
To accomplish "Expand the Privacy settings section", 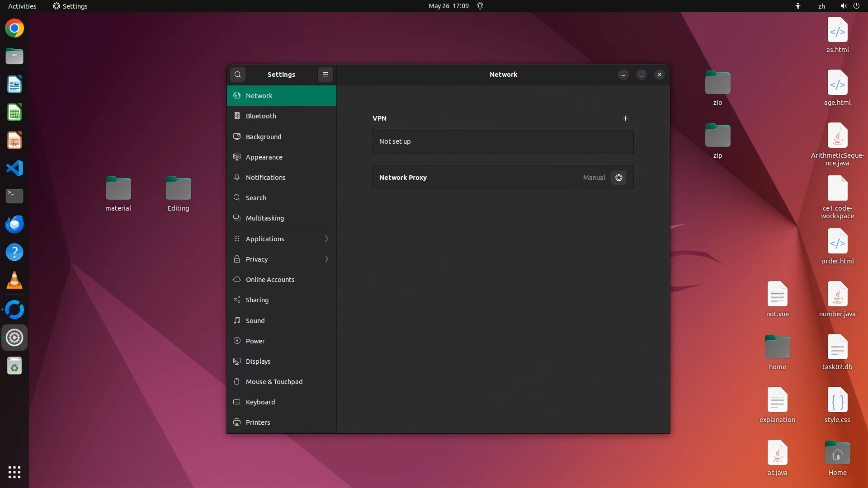I will [x=282, y=259].
